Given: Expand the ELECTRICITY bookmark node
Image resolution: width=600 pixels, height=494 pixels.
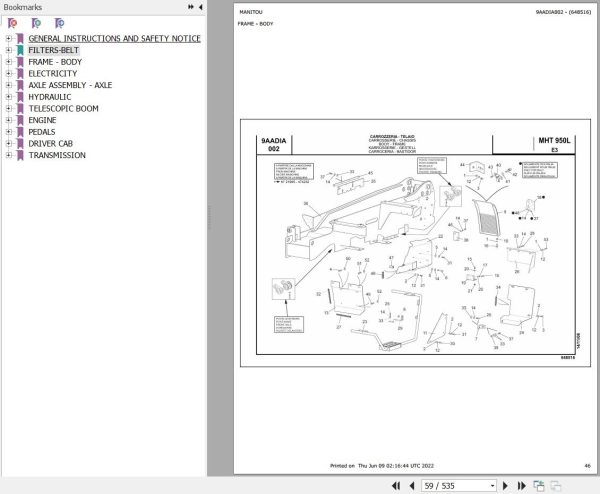Looking at the screenshot, I should (8, 73).
